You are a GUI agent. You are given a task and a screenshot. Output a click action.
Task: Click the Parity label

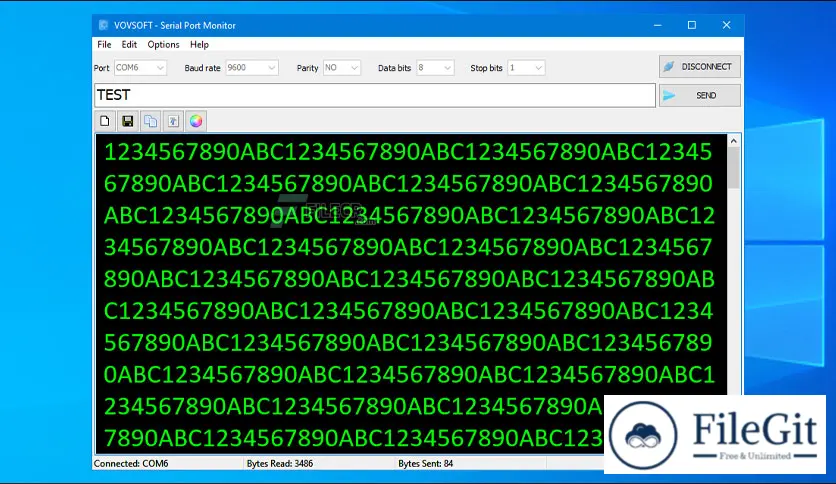[308, 68]
